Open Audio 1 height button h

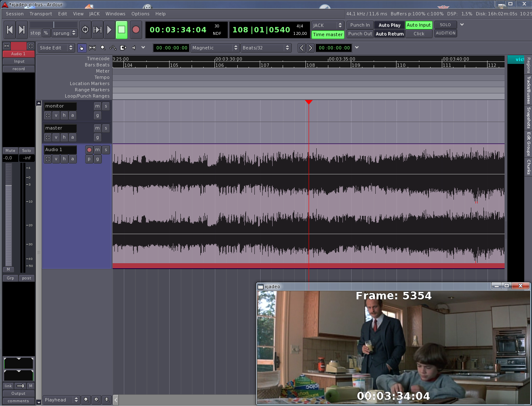tap(64, 159)
